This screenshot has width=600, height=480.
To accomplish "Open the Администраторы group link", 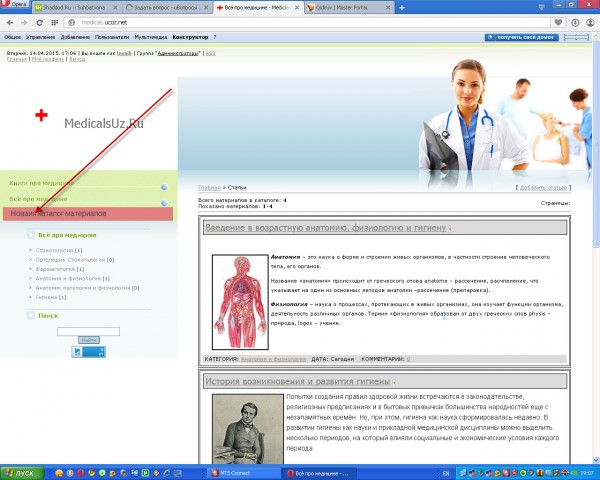I will [x=178, y=53].
